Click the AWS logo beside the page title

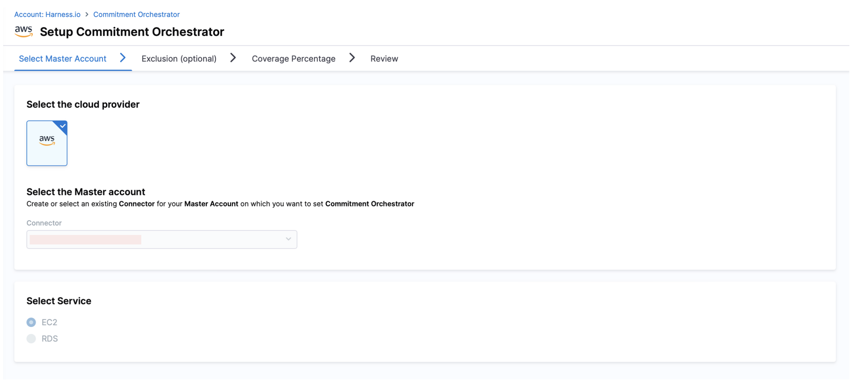click(x=24, y=32)
